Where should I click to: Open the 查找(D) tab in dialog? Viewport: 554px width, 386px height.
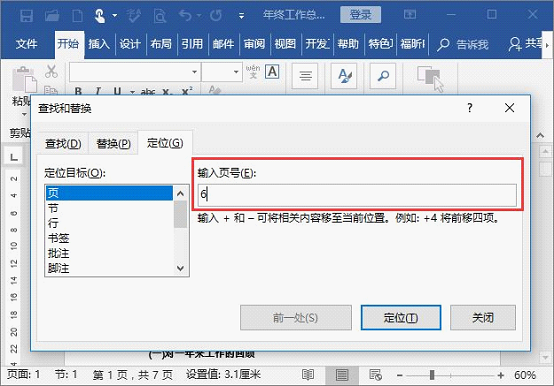[63, 143]
